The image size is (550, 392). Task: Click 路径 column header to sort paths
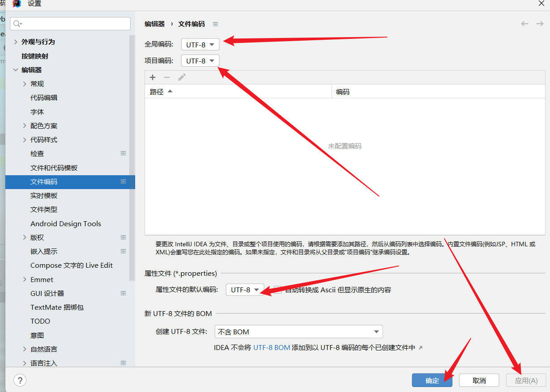[x=156, y=91]
